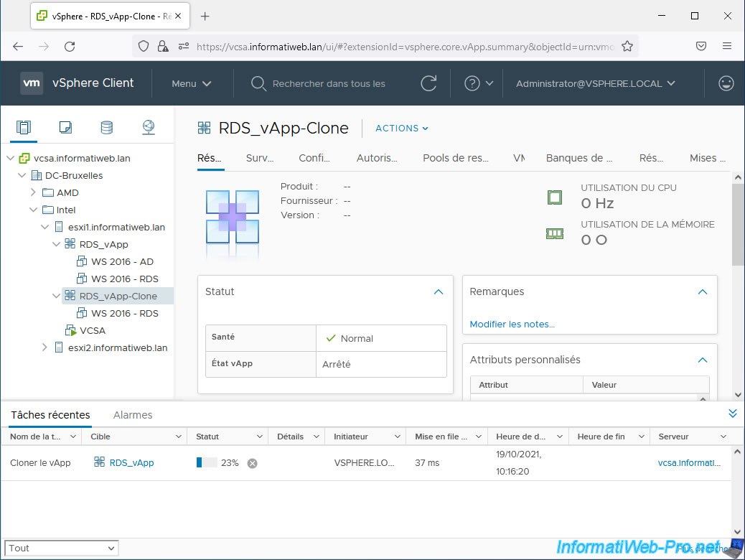Open the vSphere Menu dropdown
Viewport: 745px width, 560px height.
click(192, 83)
